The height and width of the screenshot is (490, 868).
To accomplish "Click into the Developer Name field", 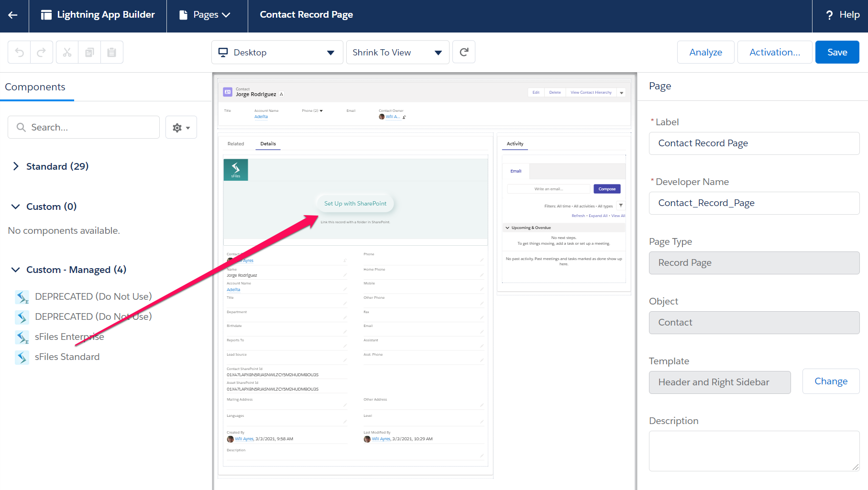I will pos(754,203).
